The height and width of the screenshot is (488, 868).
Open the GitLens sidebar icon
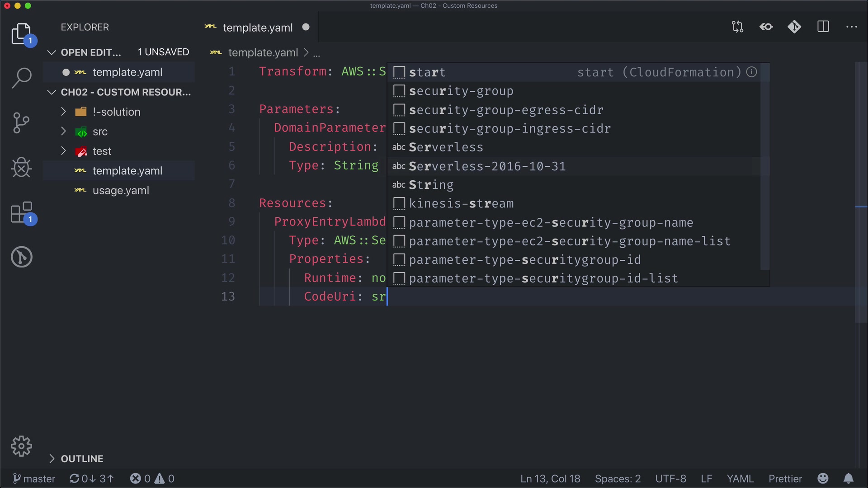click(21, 257)
